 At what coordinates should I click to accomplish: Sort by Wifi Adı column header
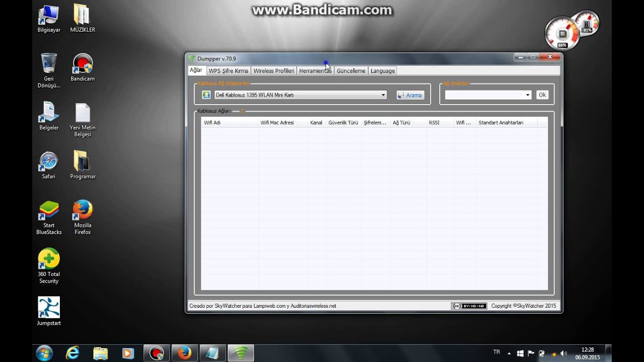[x=229, y=123]
